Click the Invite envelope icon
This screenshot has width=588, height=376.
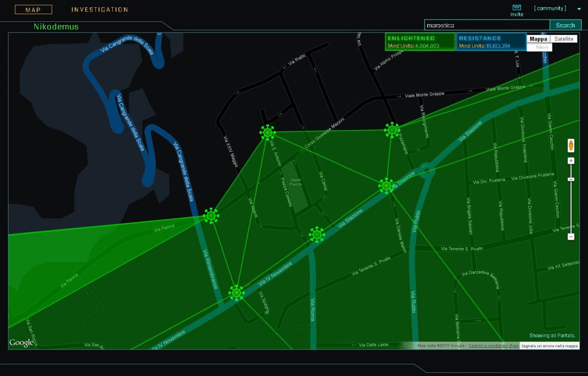click(516, 8)
